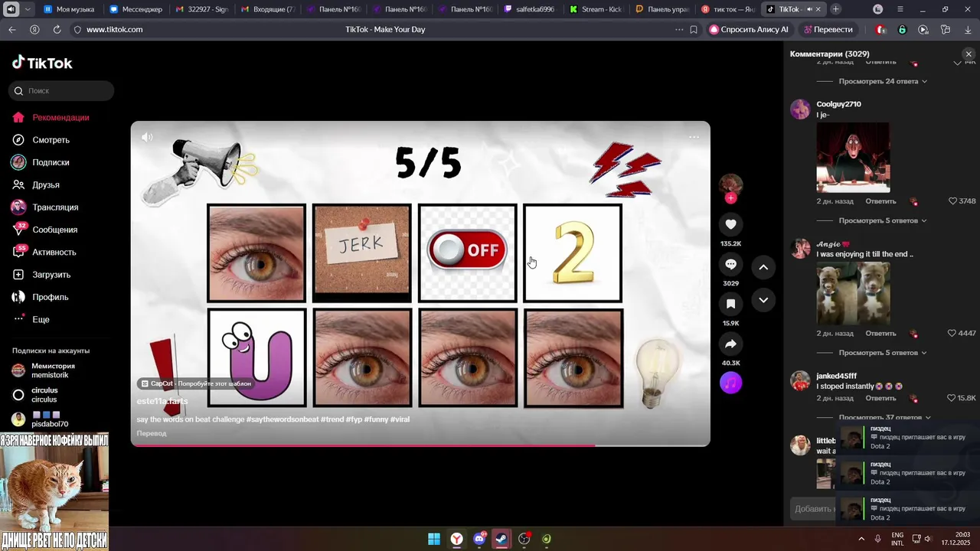Mute the video with speaker icon
980x551 pixels.
147,137
